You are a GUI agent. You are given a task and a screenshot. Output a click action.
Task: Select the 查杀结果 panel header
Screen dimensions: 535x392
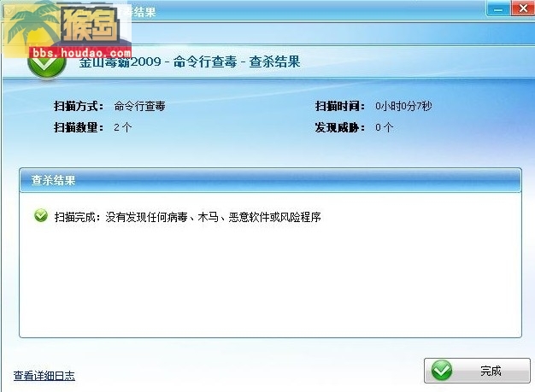coord(270,180)
